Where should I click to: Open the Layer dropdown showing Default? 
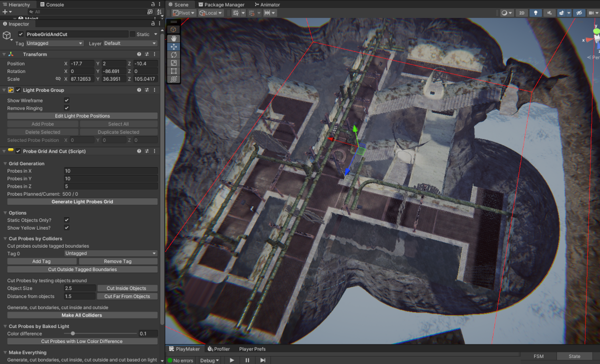pyautogui.click(x=130, y=43)
